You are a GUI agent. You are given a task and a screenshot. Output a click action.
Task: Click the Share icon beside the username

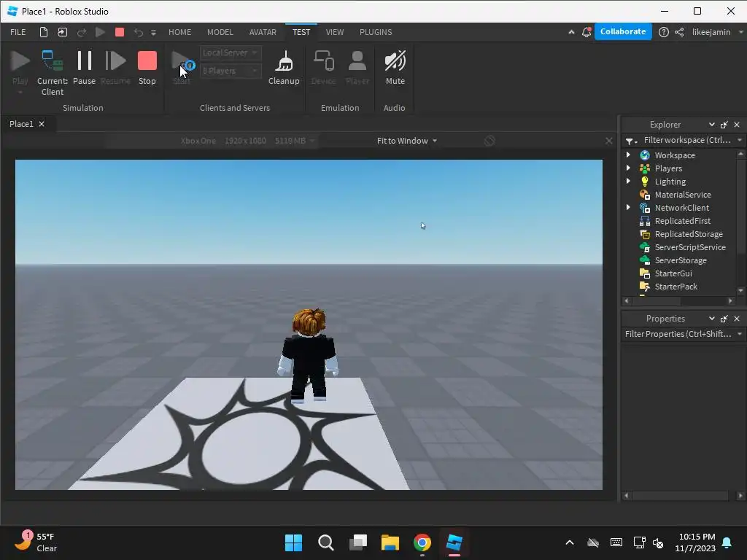[x=679, y=32]
